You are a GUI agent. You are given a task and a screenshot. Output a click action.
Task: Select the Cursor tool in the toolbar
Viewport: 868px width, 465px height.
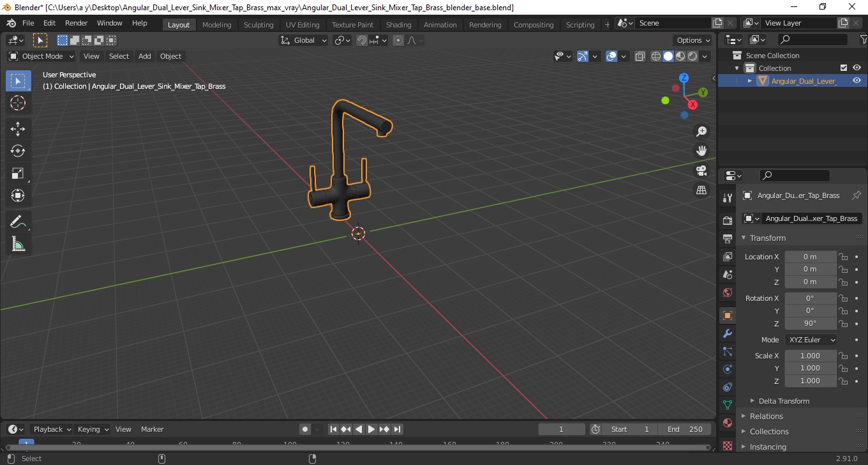click(x=18, y=103)
